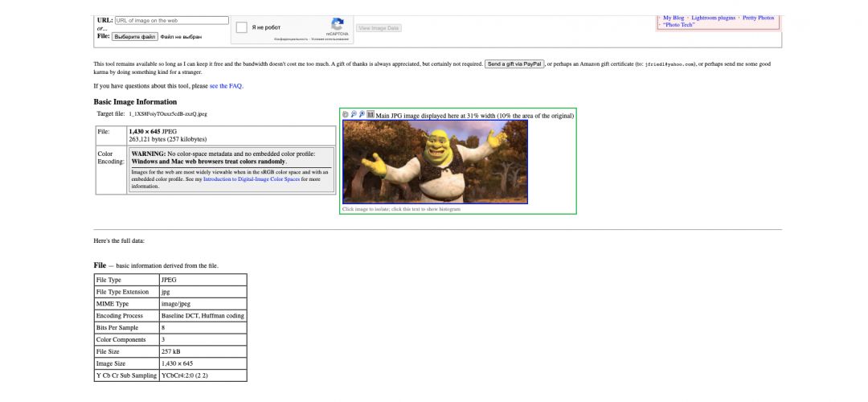Click the reCAPTCHA privacy link (Конфиденциальность)
This screenshot has width=868, height=402.
(290, 39)
